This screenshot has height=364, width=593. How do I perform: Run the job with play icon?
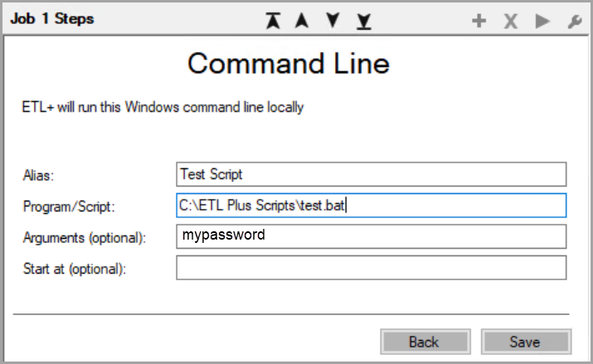coord(542,22)
